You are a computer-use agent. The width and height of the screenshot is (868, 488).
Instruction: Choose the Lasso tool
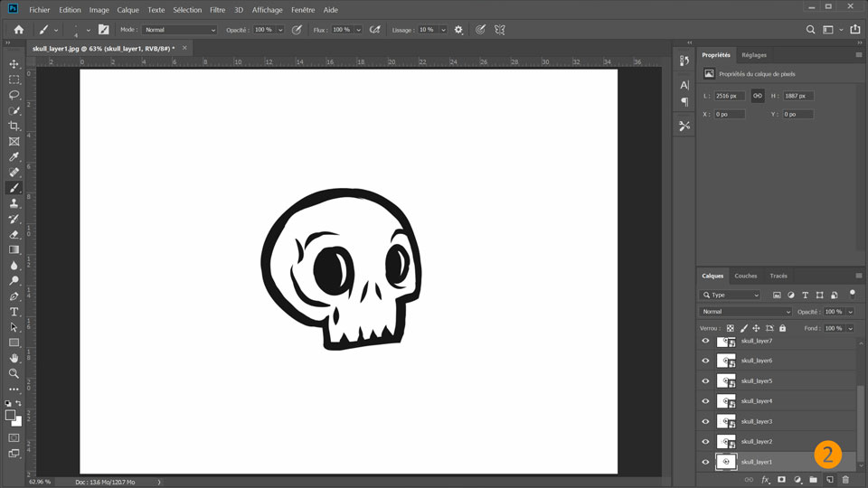tap(14, 95)
